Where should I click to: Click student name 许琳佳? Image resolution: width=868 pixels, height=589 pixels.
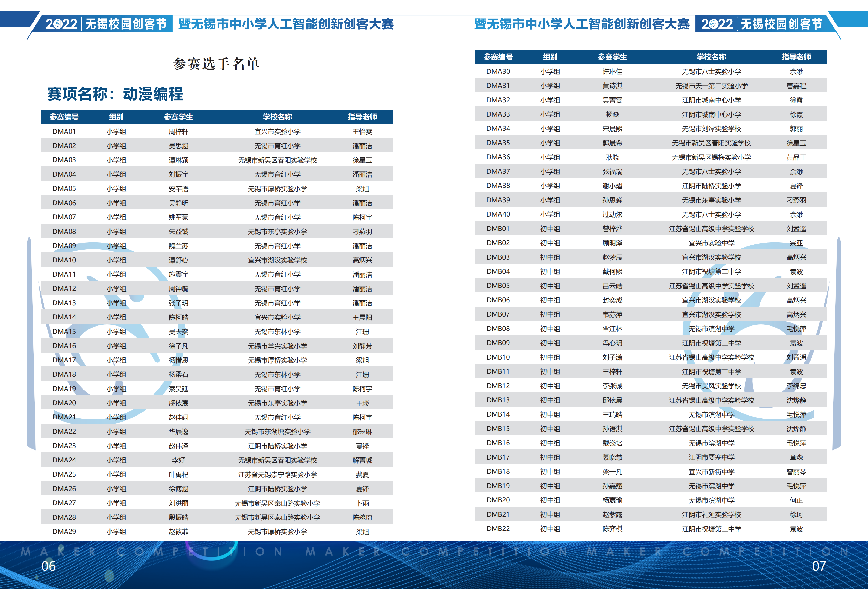point(612,71)
